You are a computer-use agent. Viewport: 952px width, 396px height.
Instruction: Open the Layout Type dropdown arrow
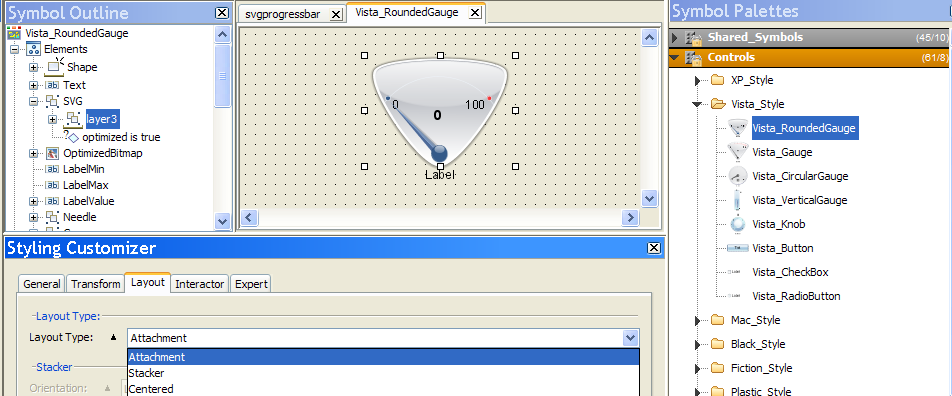coord(630,338)
